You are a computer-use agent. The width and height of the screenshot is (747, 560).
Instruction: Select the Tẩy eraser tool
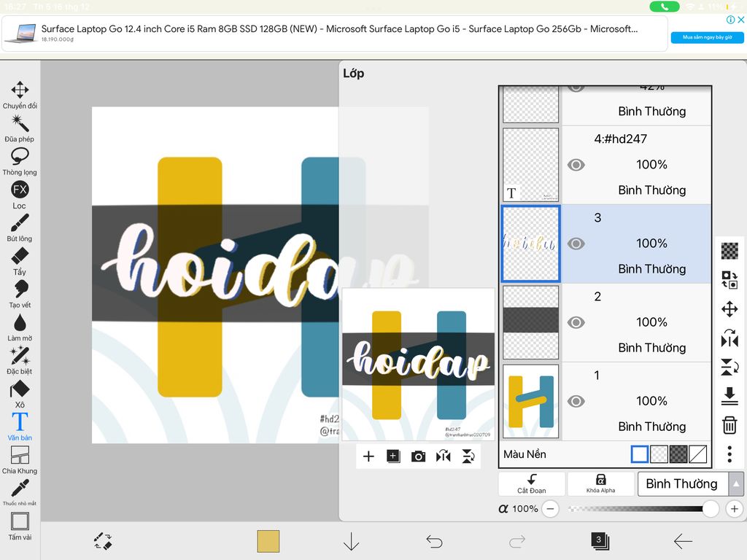pos(20,261)
